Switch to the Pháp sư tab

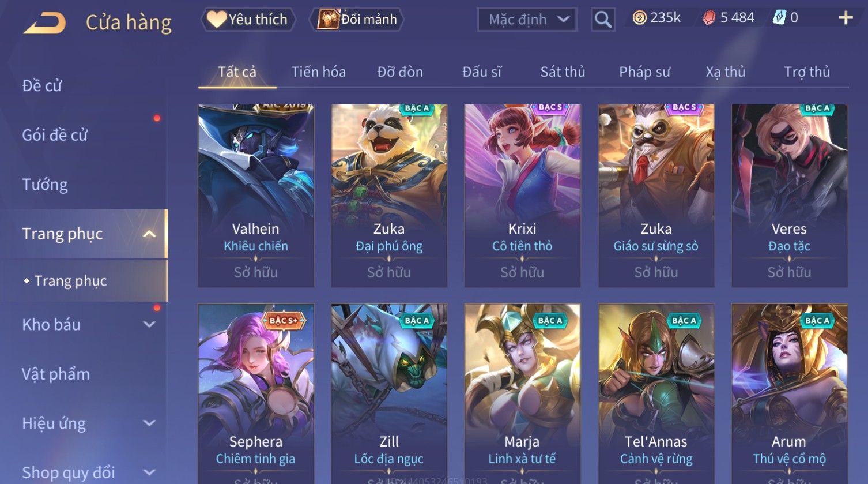(x=644, y=72)
